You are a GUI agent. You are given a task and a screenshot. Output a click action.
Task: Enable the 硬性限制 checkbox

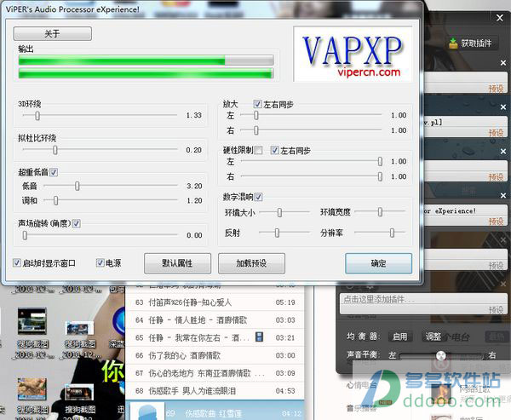click(x=259, y=150)
